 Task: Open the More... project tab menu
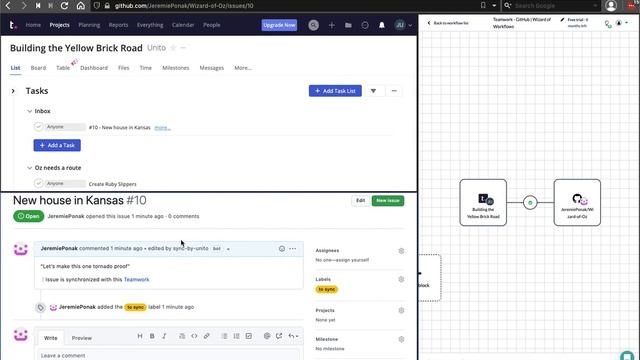click(x=243, y=68)
